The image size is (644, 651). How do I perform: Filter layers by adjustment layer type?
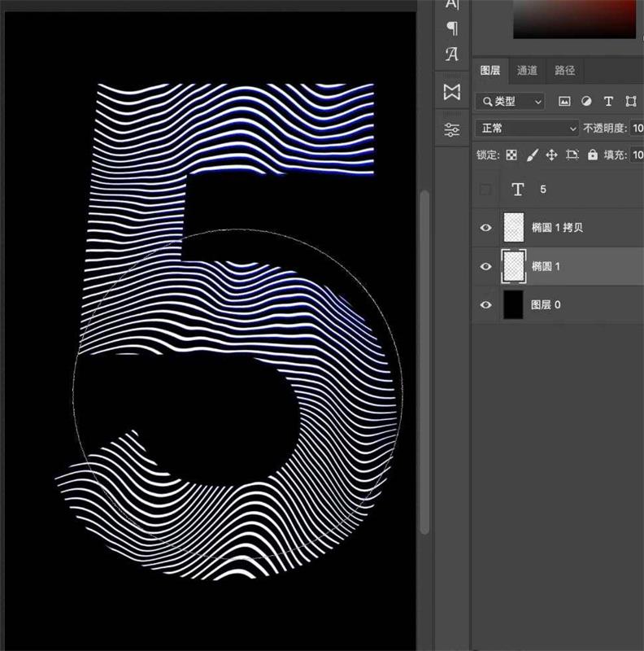(586, 101)
